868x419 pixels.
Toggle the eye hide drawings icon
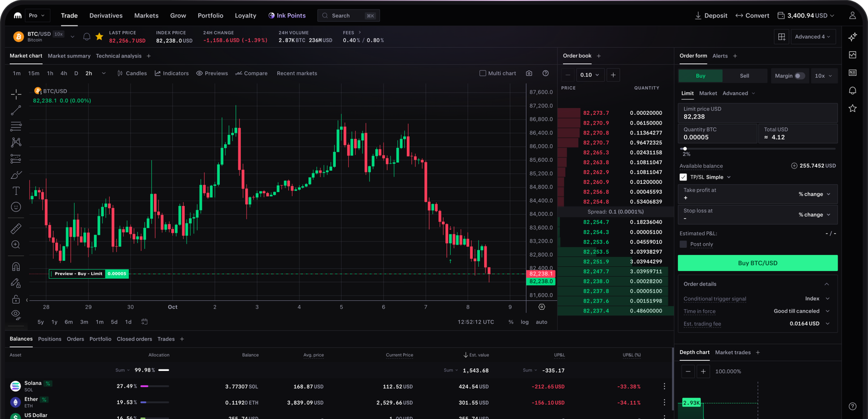[x=16, y=314]
